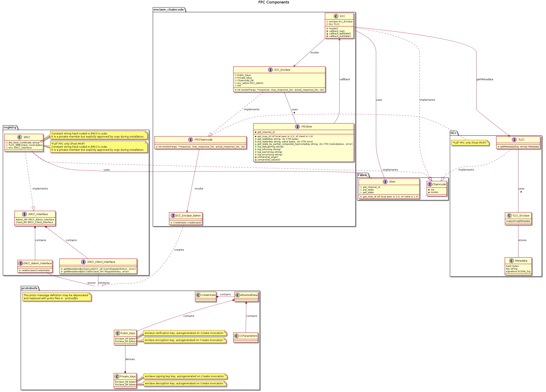
Task: Click the Chaincode interface icon
Action: (430, 184)
